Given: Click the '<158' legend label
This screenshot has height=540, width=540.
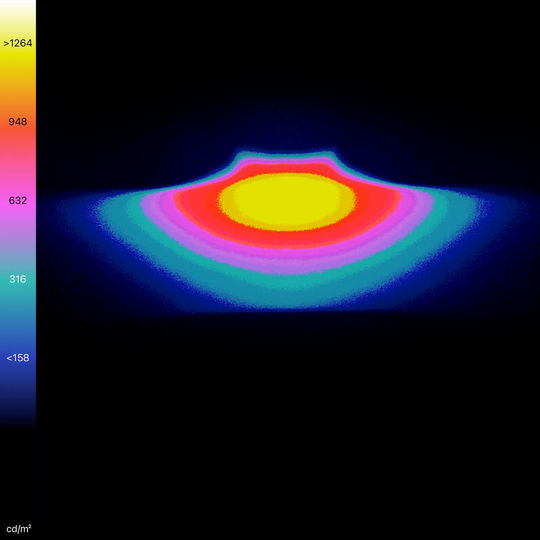Looking at the screenshot, I should (18, 358).
